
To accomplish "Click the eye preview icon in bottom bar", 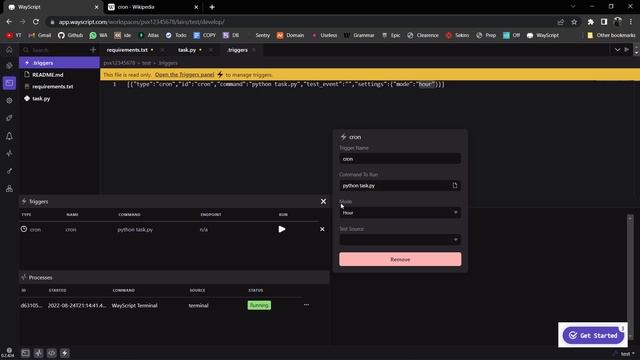I will tap(51, 353).
